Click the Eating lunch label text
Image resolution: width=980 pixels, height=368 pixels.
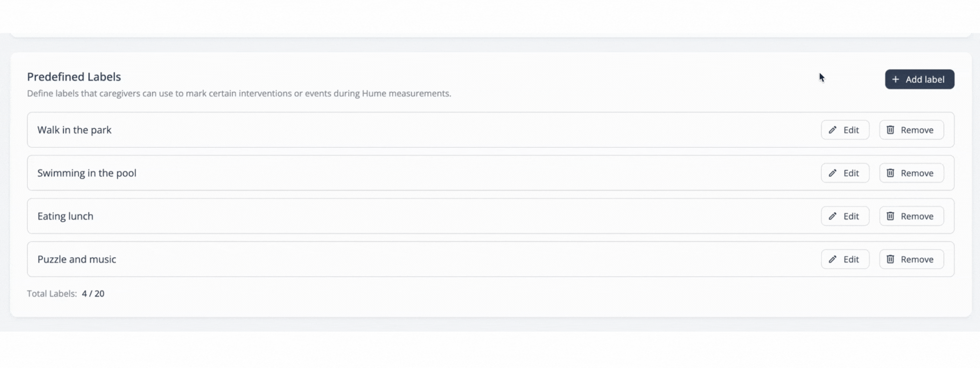(65, 216)
